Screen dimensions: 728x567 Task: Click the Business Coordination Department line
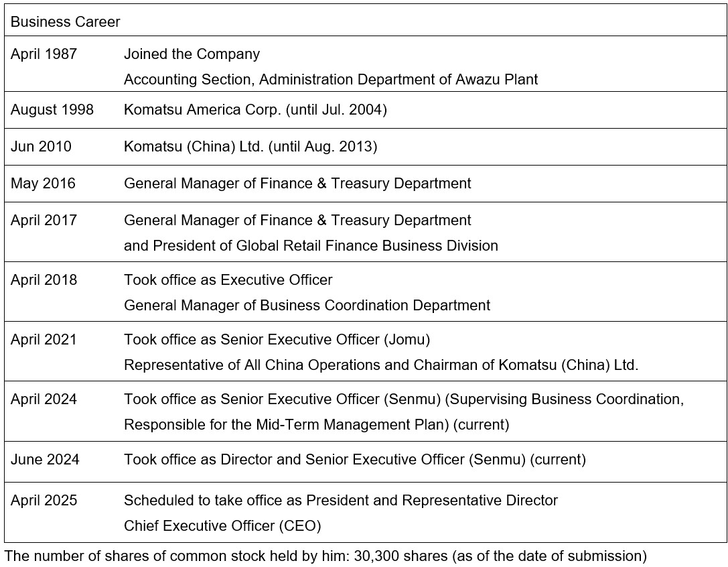click(307, 306)
